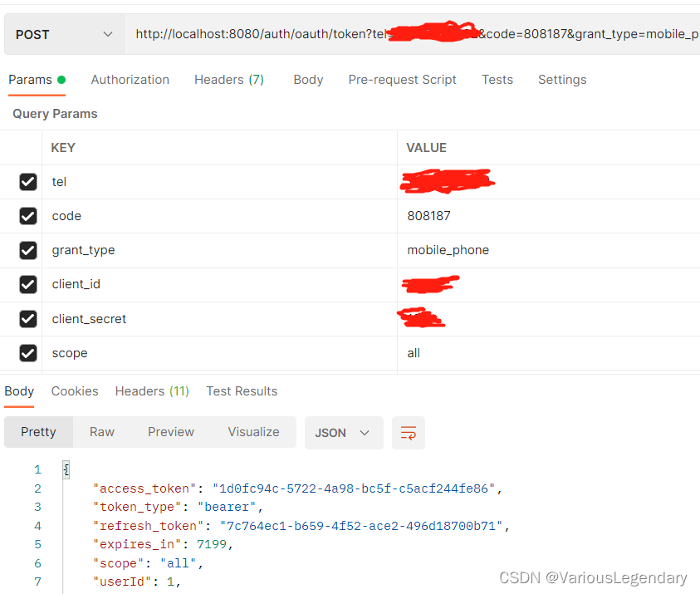This screenshot has height=594, width=700.
Task: Click the refresh_token value in response
Action: [x=361, y=526]
